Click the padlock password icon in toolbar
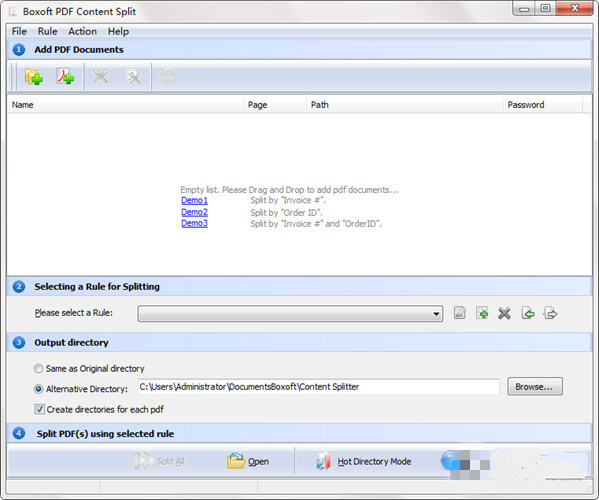The image size is (599, 500). (168, 76)
